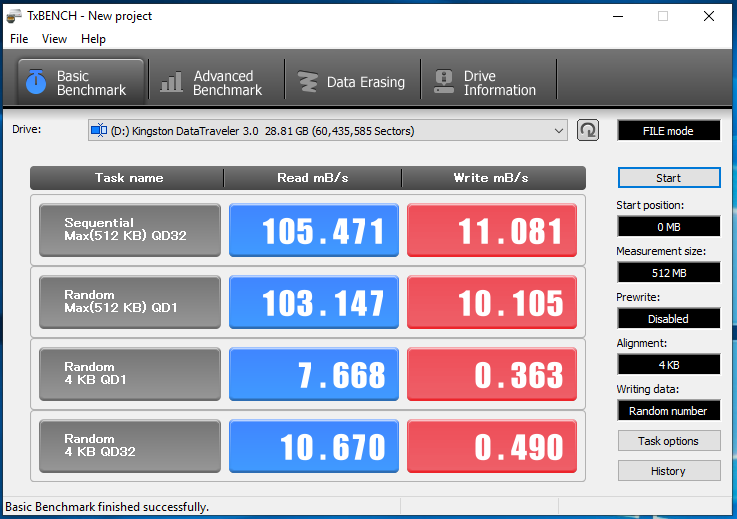The image size is (737, 519).
Task: Click the 0.363 write result
Action: tap(492, 374)
